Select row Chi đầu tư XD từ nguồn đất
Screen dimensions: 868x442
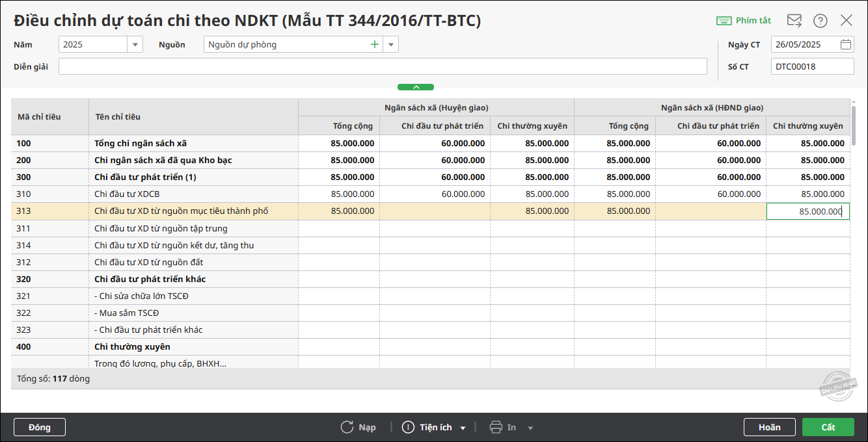(430, 262)
